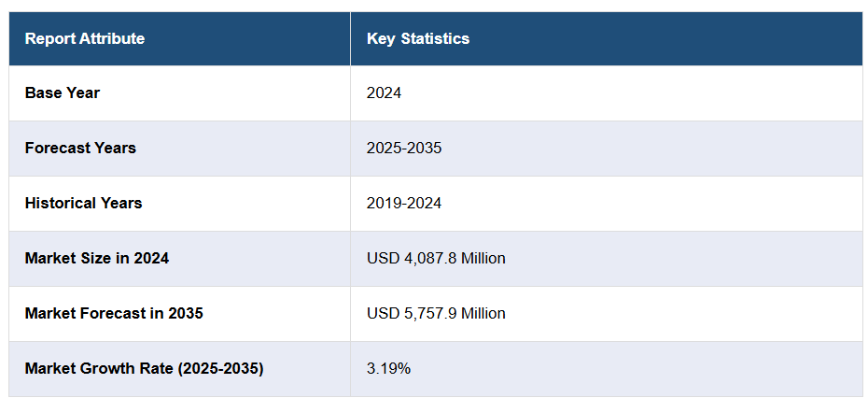Viewport: 868px width, 398px height.
Task: Click the Base Year value 2024
Action: (384, 92)
